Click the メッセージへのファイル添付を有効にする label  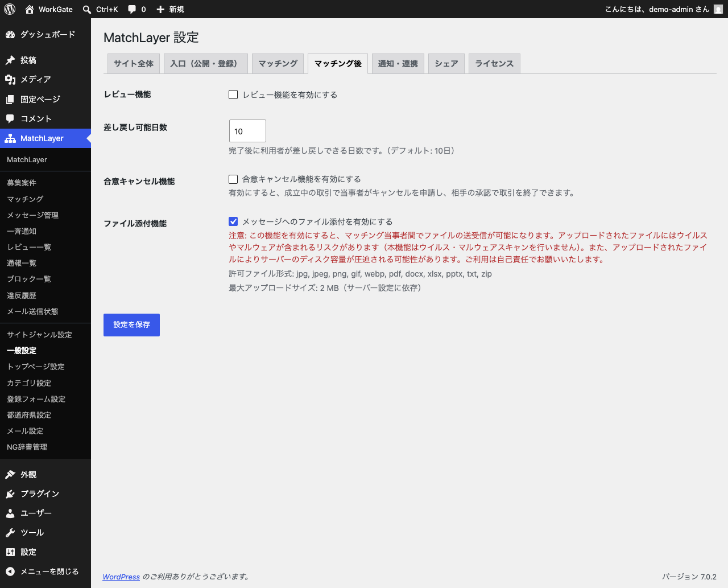click(x=317, y=222)
